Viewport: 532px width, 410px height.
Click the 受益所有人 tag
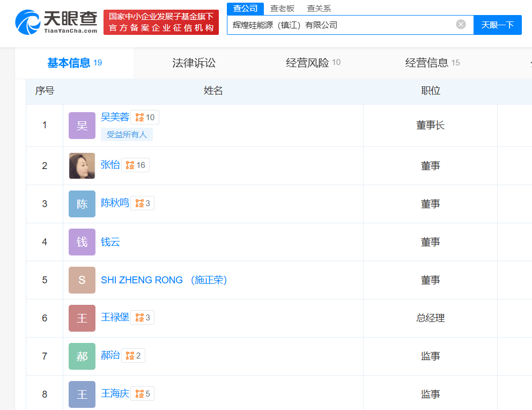(127, 135)
